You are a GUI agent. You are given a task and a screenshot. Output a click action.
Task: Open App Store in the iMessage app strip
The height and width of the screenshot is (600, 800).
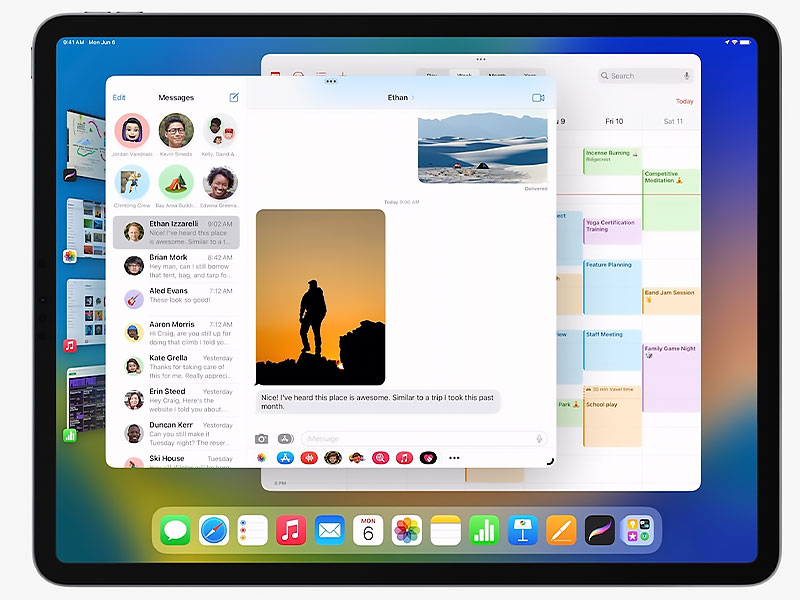[285, 458]
